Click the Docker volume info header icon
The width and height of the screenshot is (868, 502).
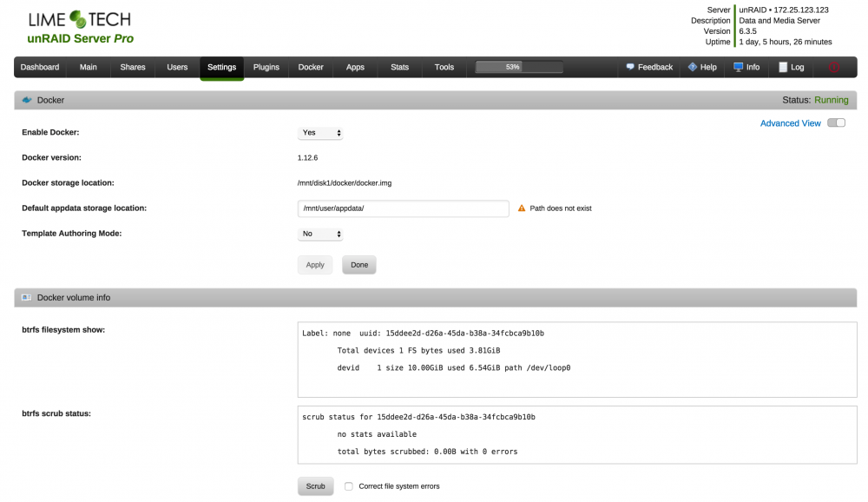point(26,298)
